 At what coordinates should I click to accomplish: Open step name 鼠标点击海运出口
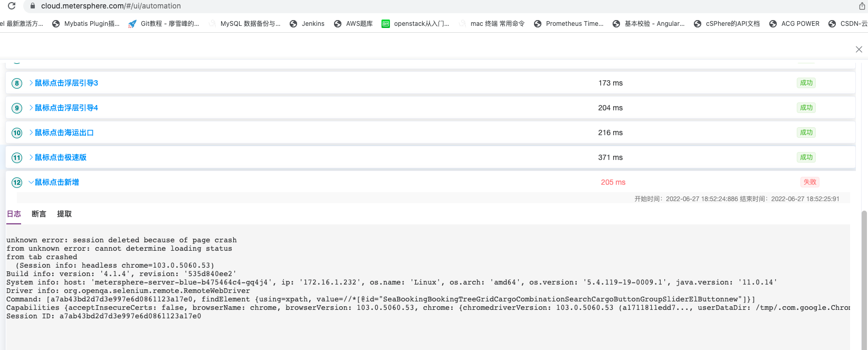click(64, 133)
